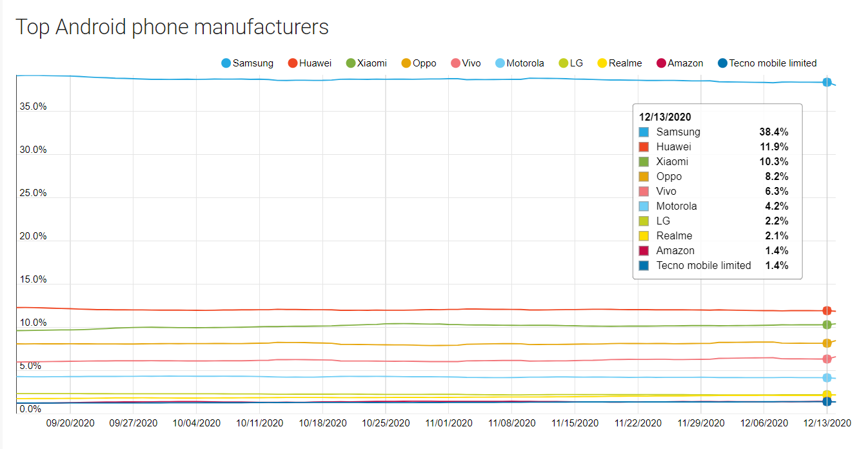Click the Vivo endpoint data marker

(x=827, y=359)
